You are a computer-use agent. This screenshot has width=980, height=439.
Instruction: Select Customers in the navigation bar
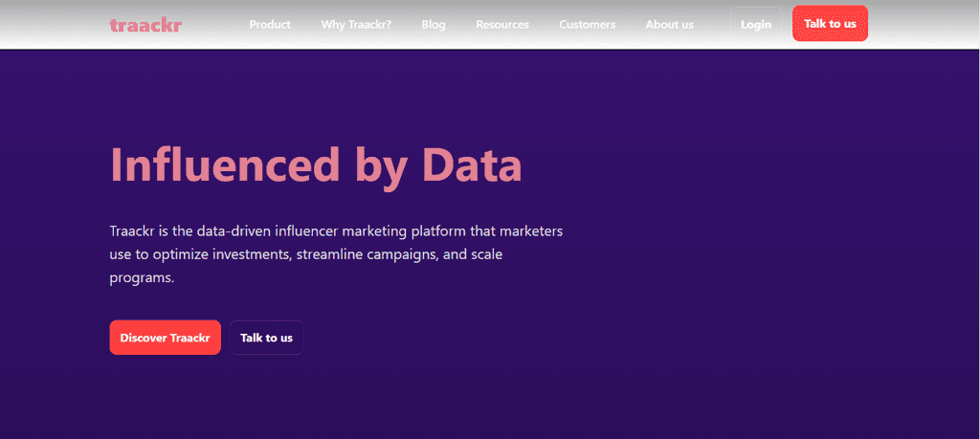click(587, 24)
